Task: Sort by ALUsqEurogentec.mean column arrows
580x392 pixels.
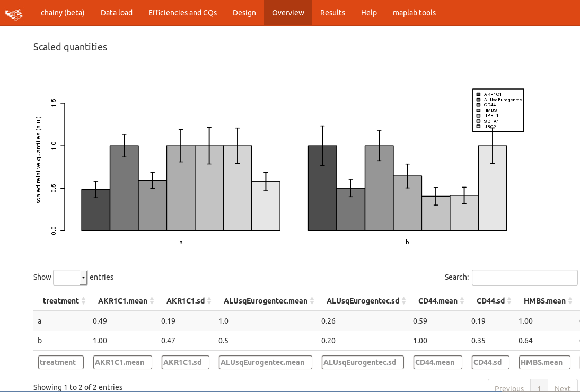Action: pyautogui.click(x=312, y=301)
